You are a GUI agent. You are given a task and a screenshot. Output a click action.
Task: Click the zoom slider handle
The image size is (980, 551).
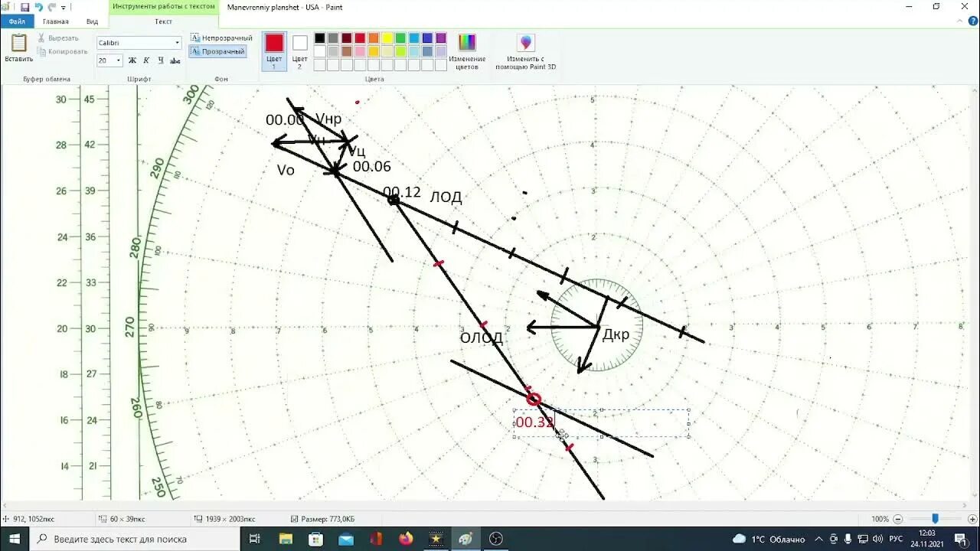pyautogui.click(x=935, y=519)
